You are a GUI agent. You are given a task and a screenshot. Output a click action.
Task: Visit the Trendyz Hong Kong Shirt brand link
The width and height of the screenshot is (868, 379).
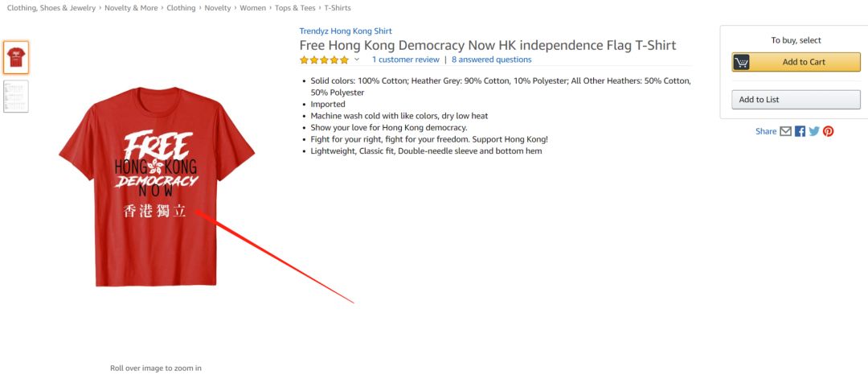[x=346, y=31]
